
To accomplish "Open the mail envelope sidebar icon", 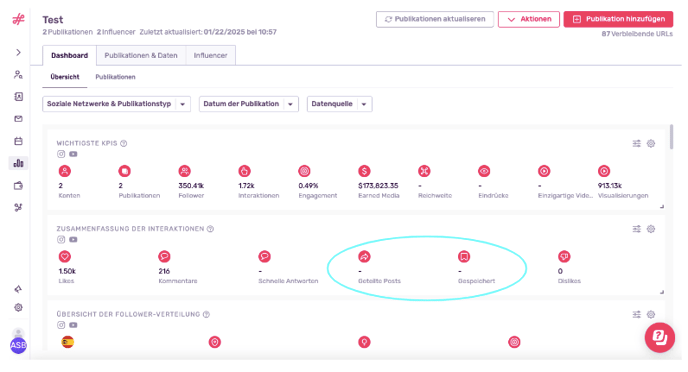I will point(18,119).
